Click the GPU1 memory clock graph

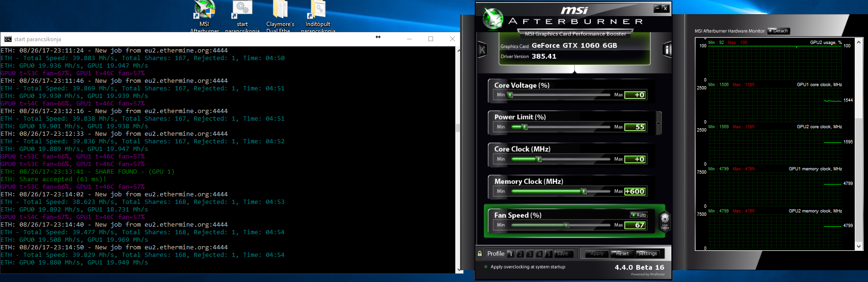coord(775,189)
